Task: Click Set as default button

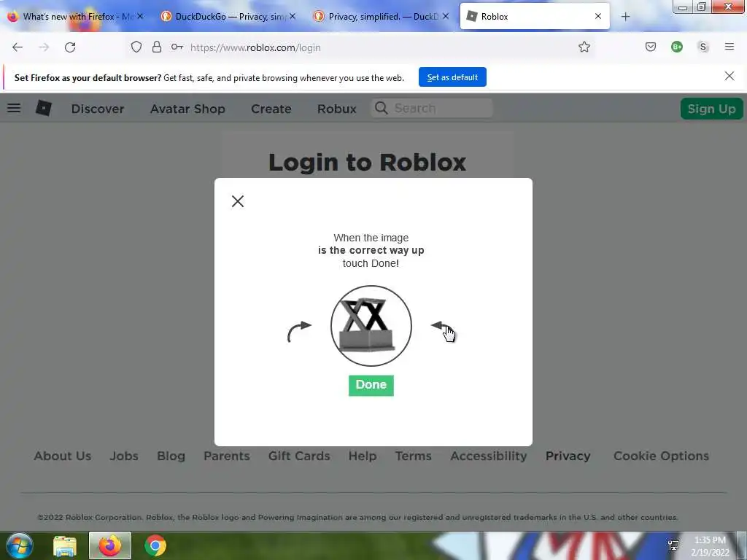Action: click(452, 77)
